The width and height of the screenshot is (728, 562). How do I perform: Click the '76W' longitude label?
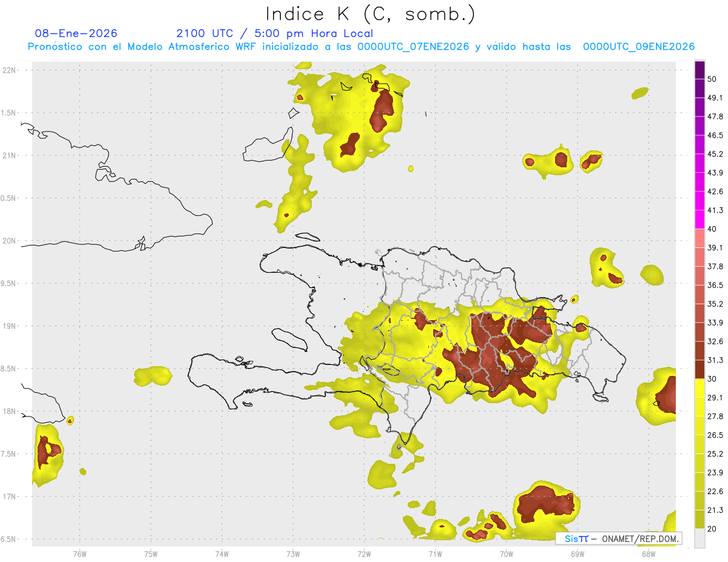pyautogui.click(x=79, y=553)
